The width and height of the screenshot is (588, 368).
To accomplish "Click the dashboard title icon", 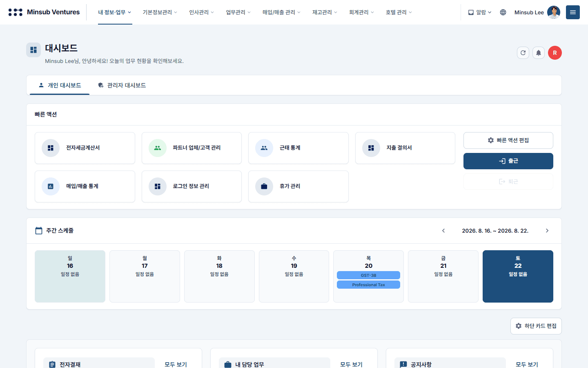I will pos(33,50).
